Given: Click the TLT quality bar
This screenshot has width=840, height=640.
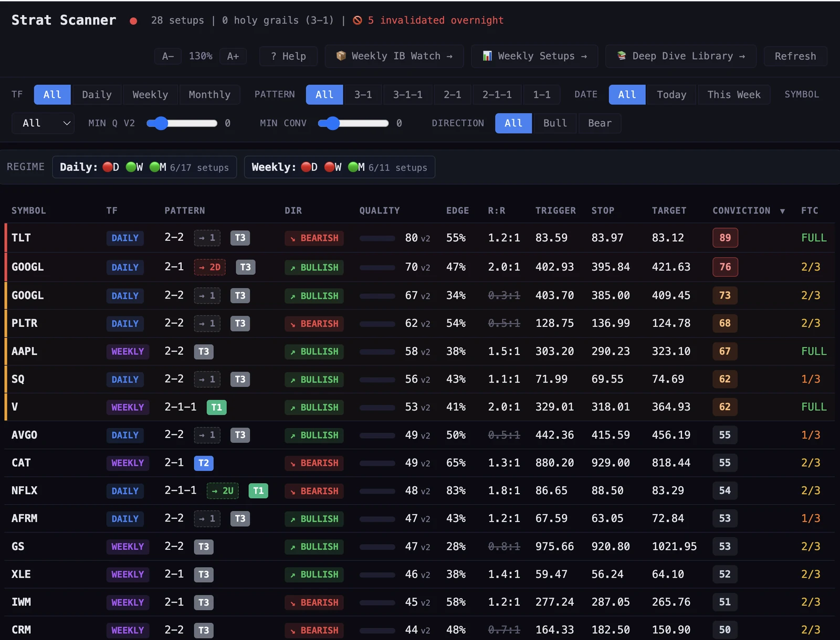Looking at the screenshot, I should point(377,238).
